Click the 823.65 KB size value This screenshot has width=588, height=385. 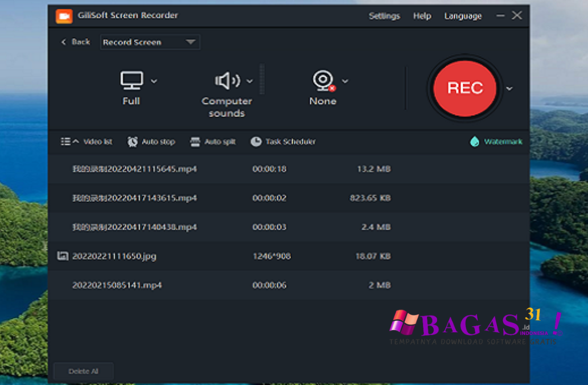[370, 198]
